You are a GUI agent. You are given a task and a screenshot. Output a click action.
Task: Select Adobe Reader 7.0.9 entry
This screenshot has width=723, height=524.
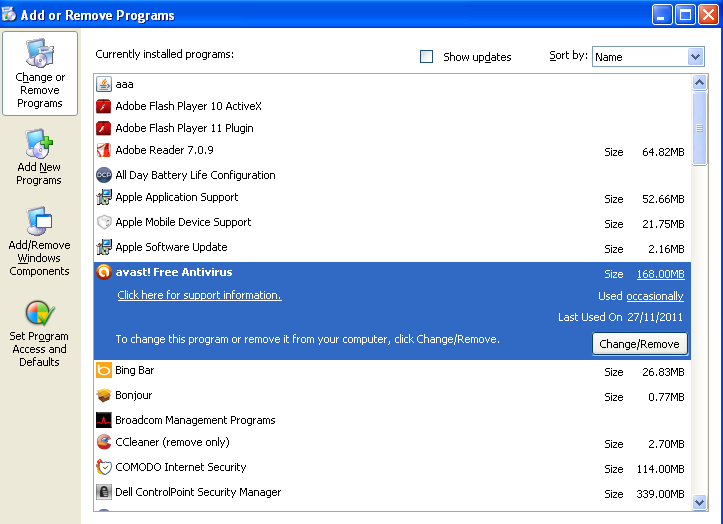point(392,150)
